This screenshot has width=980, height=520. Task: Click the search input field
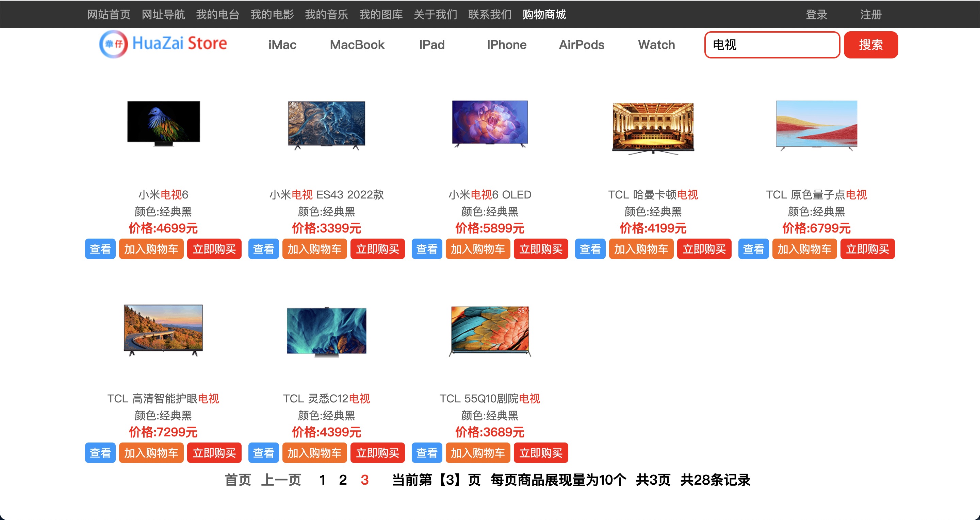point(771,45)
